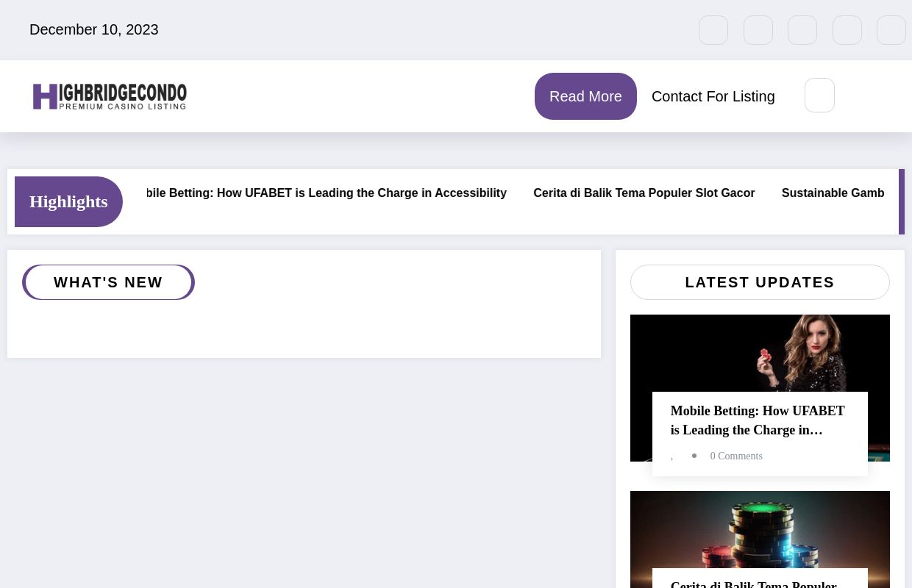Screen dimensions: 912x588
Task: Open the Mobile Betting headline in the Highlights ticker
Action: 327,193
